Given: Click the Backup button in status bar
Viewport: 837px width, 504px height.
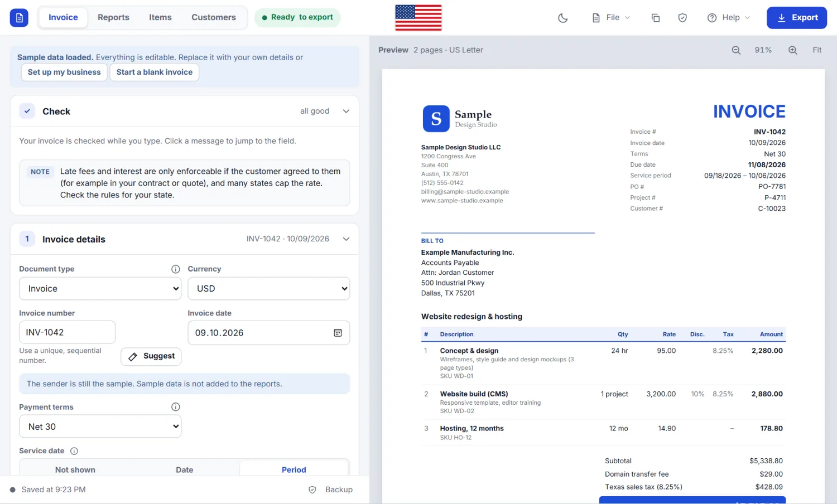Looking at the screenshot, I should [x=331, y=490].
